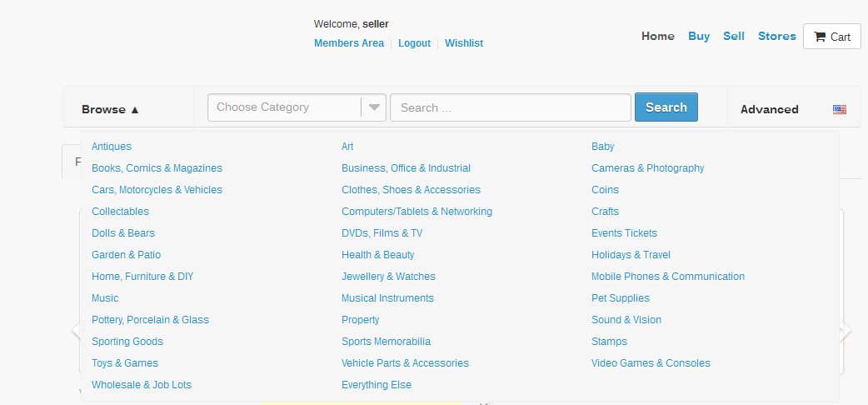This screenshot has width=868, height=405.
Task: Click the right carousel arrow
Action: (846, 331)
